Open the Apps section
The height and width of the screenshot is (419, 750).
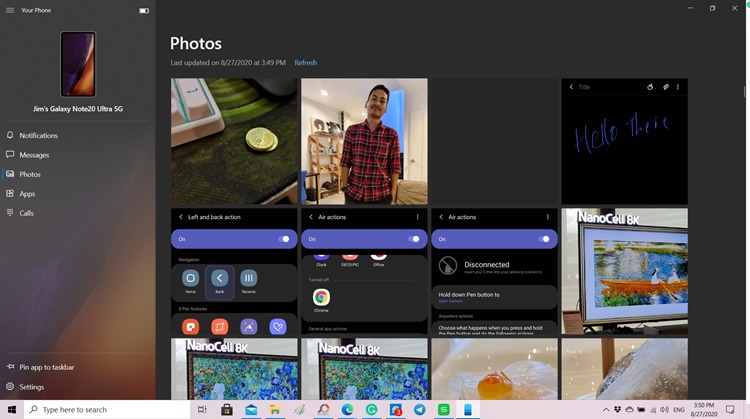pos(78,194)
